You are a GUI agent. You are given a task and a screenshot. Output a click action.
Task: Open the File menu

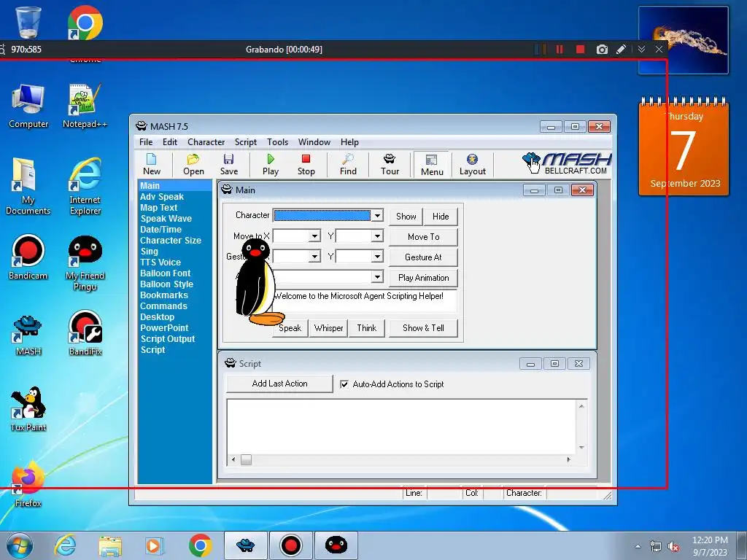point(146,142)
